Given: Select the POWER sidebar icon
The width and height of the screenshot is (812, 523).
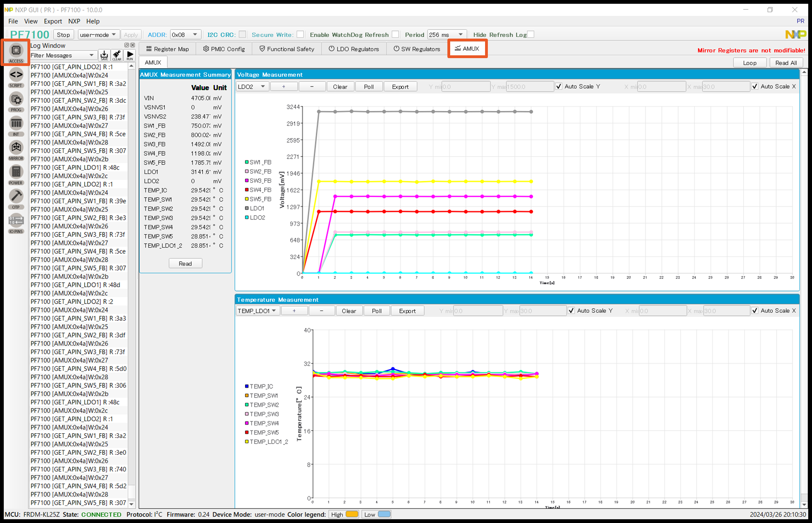Looking at the screenshot, I should pyautogui.click(x=16, y=174).
